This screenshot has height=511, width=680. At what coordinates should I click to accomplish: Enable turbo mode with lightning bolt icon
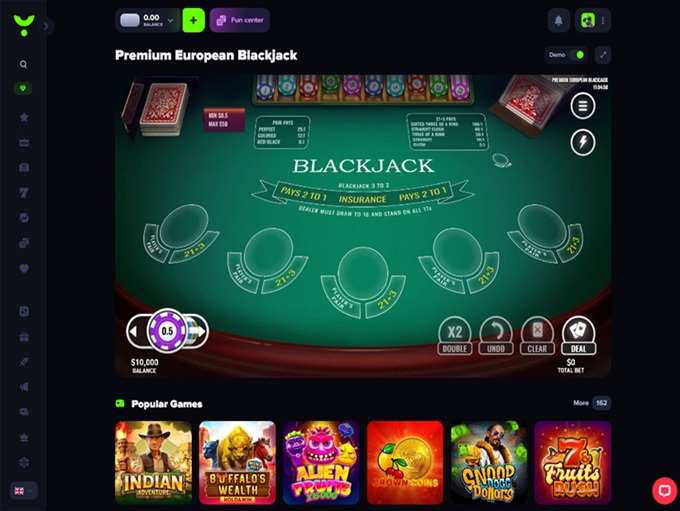582,142
